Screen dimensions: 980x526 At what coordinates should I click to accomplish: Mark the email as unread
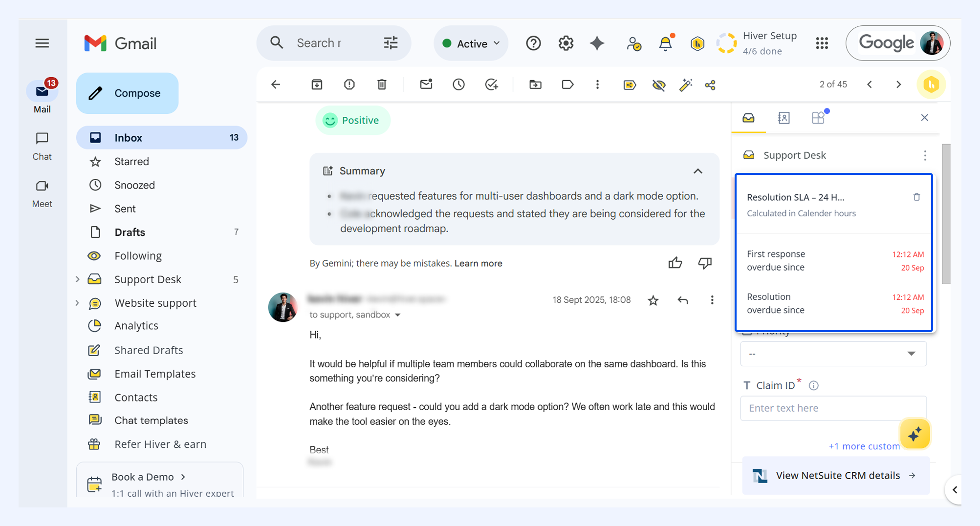click(x=426, y=84)
